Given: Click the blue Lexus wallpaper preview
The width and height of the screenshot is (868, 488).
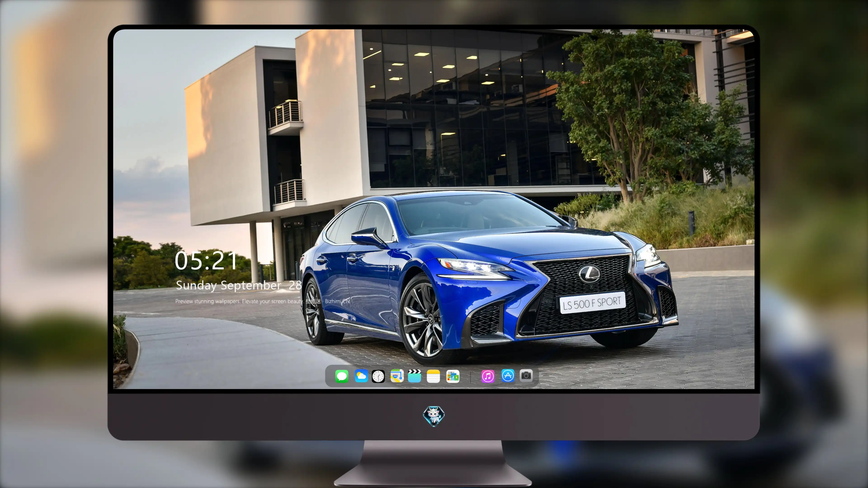Looking at the screenshot, I should (434, 209).
